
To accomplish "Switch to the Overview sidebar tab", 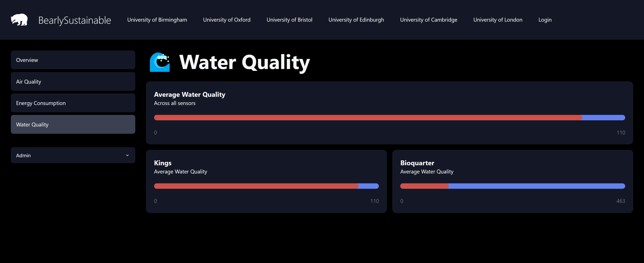I will point(73,60).
